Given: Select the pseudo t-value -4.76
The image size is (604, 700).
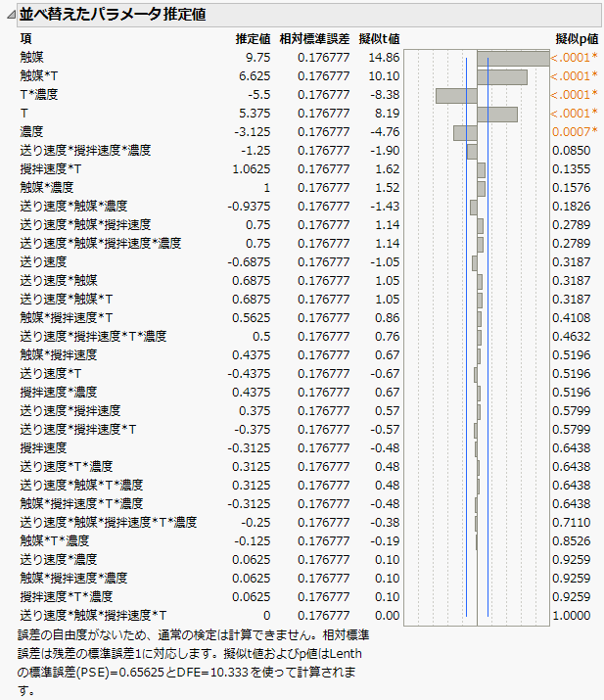Looking at the screenshot, I should coord(385,132).
